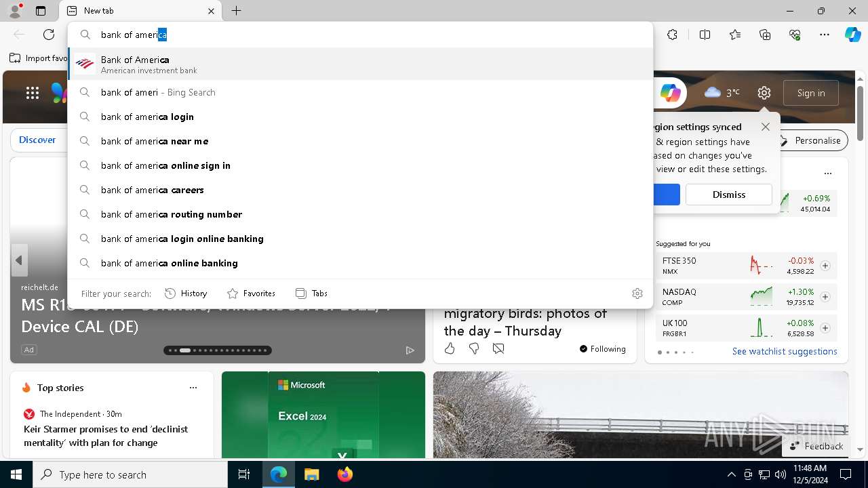This screenshot has width=868, height=488.
Task: Click the Sign in button
Action: point(811,93)
